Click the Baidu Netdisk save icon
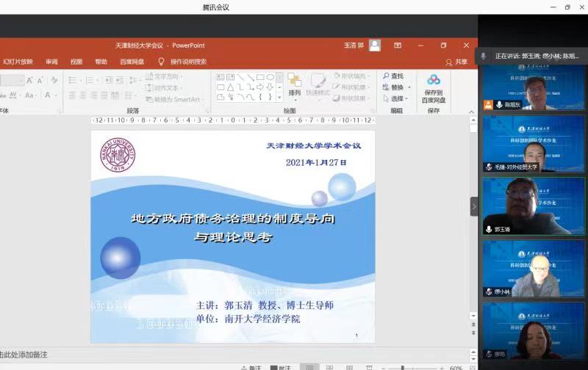 433,80
